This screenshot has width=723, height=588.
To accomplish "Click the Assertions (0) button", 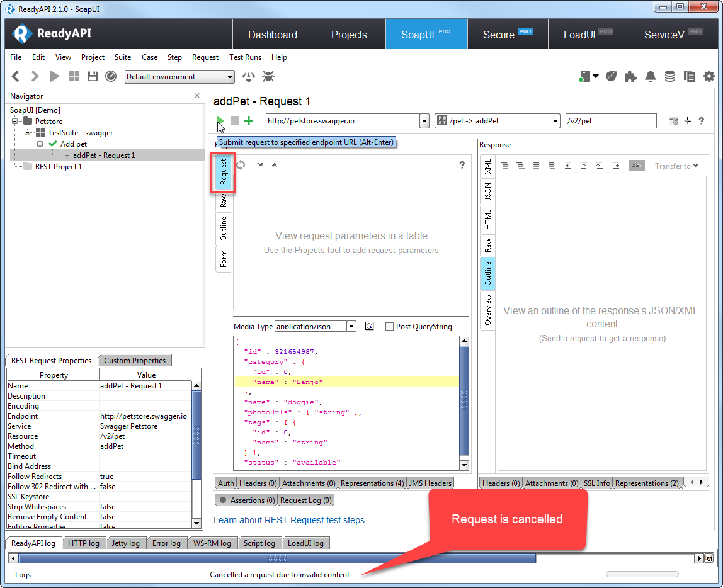I will tap(246, 500).
